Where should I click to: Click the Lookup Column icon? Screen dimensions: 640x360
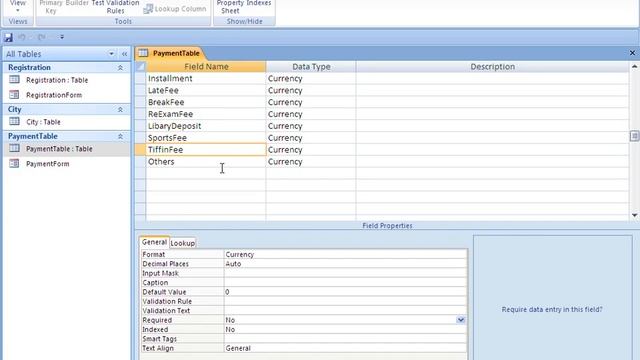148,9
